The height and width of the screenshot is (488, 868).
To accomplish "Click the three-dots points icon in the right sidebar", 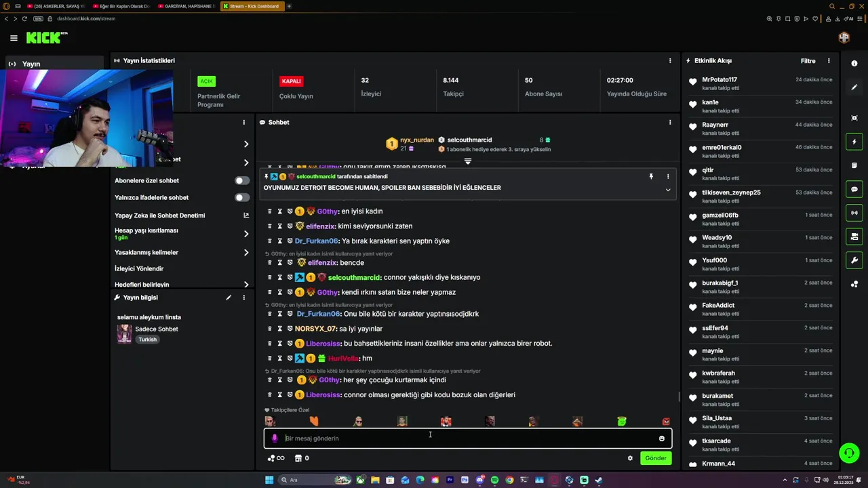I will [854, 284].
